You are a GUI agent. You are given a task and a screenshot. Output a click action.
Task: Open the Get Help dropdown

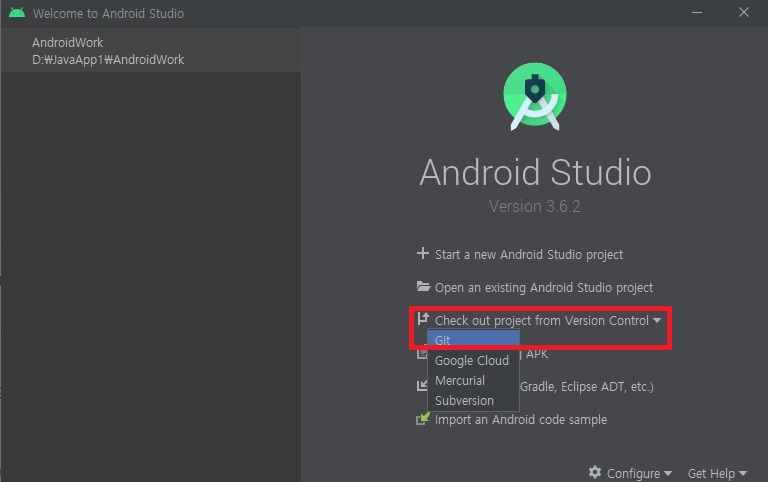click(717, 473)
